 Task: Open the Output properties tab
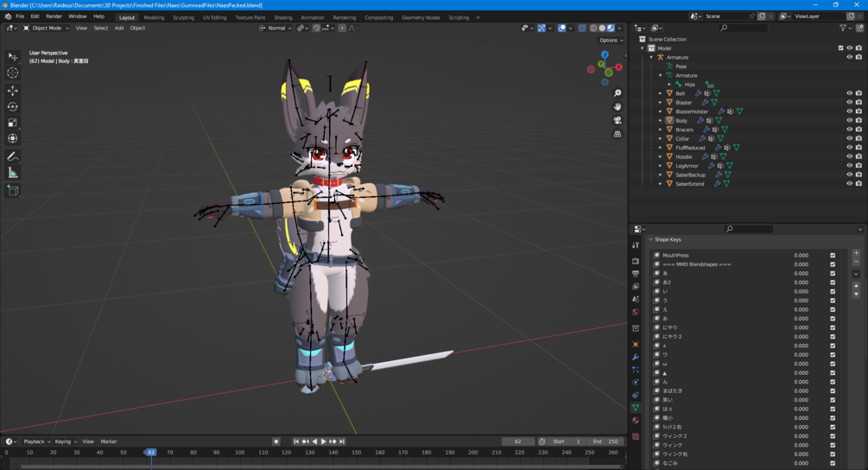636,274
